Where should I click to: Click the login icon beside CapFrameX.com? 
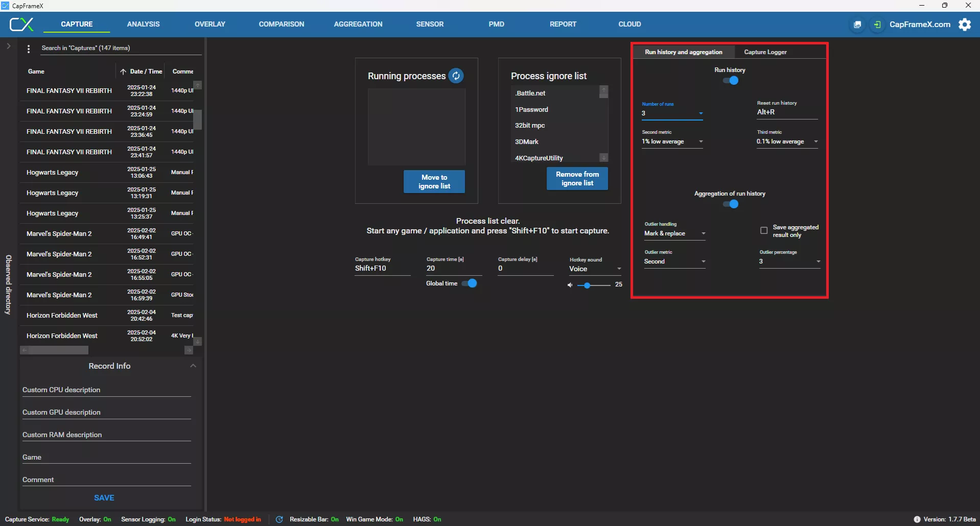tap(877, 25)
